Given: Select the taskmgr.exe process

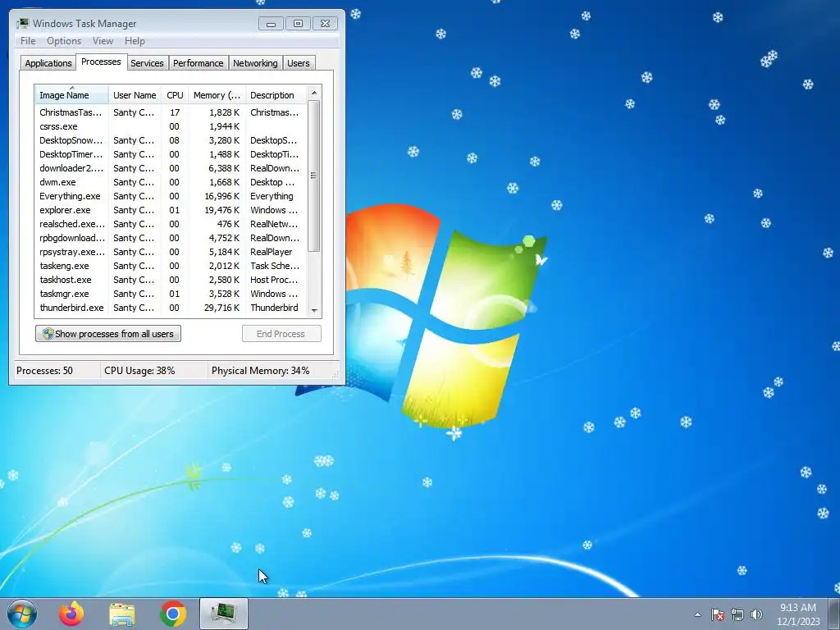Looking at the screenshot, I should (x=171, y=294).
